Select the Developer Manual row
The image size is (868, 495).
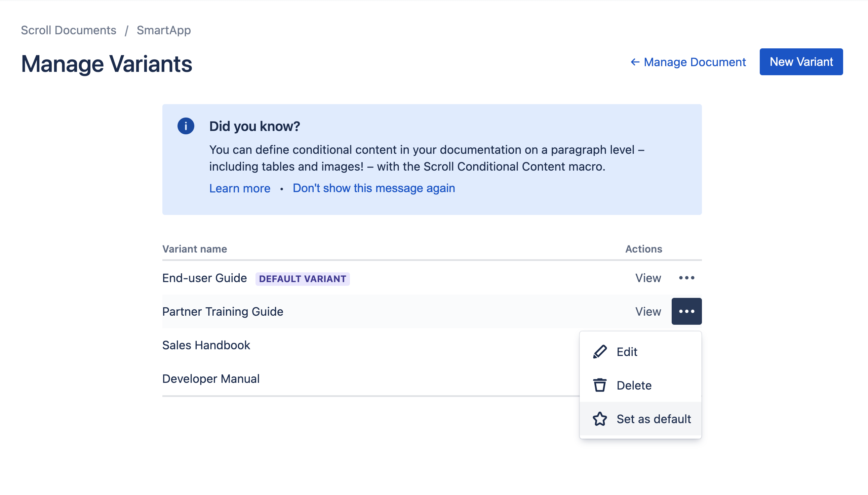tap(211, 379)
